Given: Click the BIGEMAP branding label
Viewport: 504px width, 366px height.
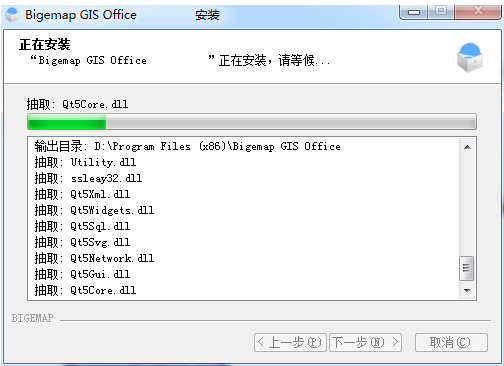Looking at the screenshot, I should point(32,318).
